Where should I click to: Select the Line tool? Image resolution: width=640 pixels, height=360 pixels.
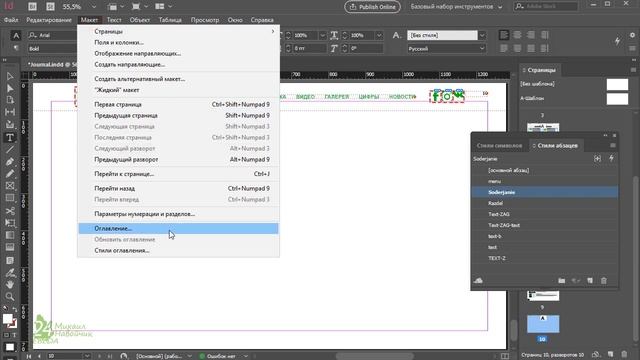(x=10, y=149)
